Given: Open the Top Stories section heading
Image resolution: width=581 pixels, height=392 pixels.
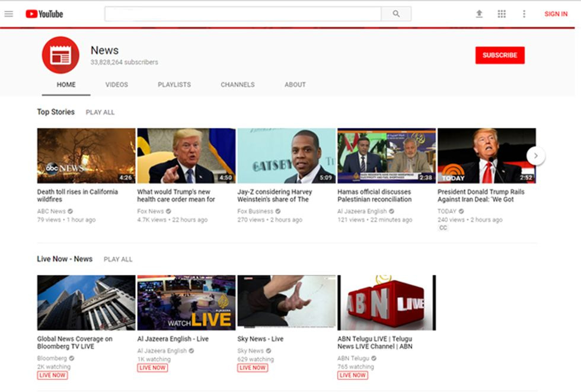Looking at the screenshot, I should [56, 112].
